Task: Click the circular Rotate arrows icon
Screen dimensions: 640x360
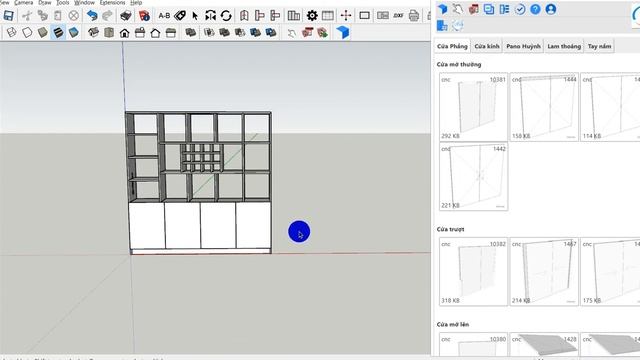Action: pos(226,16)
